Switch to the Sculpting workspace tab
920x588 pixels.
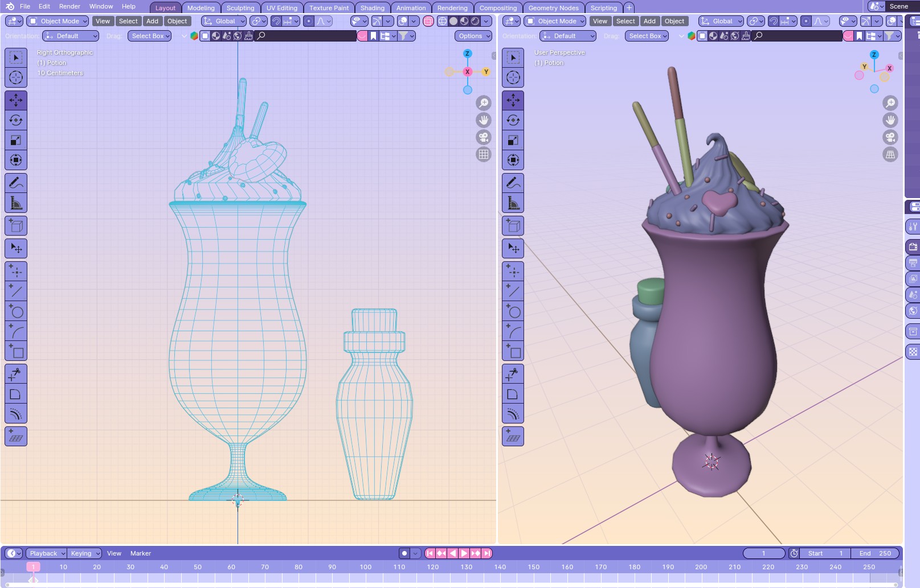click(240, 8)
